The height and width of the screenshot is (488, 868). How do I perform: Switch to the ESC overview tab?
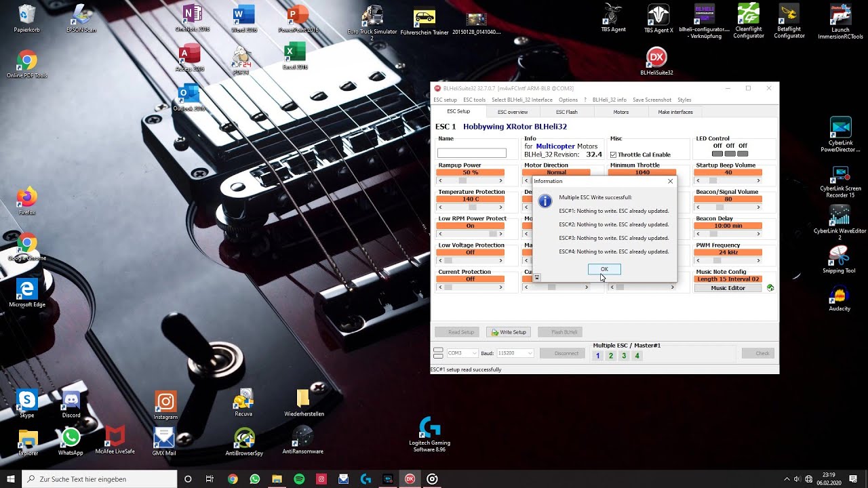[513, 112]
